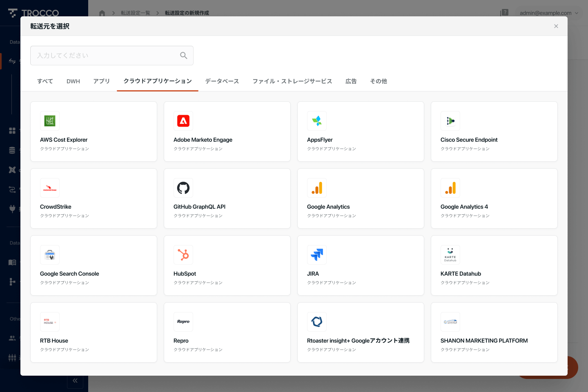The height and width of the screenshot is (392, 588).
Task: Close the 転送元を選択 dialog
Action: point(556,26)
